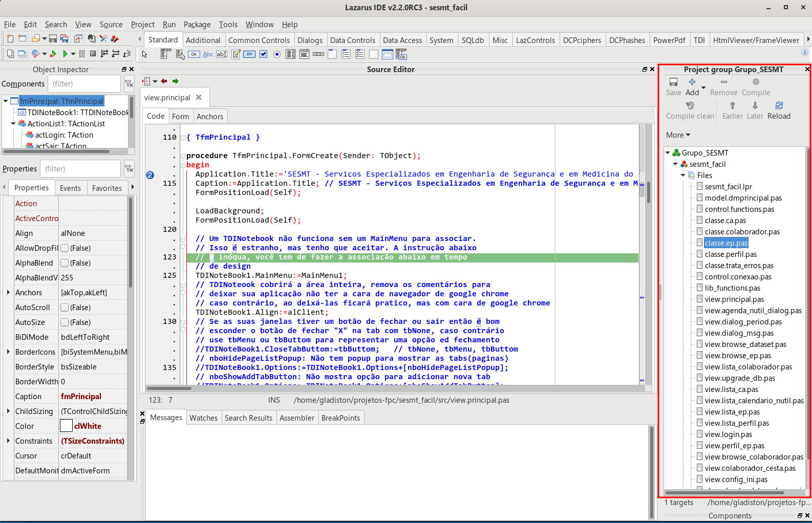
Task: Click the green Run button in toolbar
Action: click(x=65, y=54)
